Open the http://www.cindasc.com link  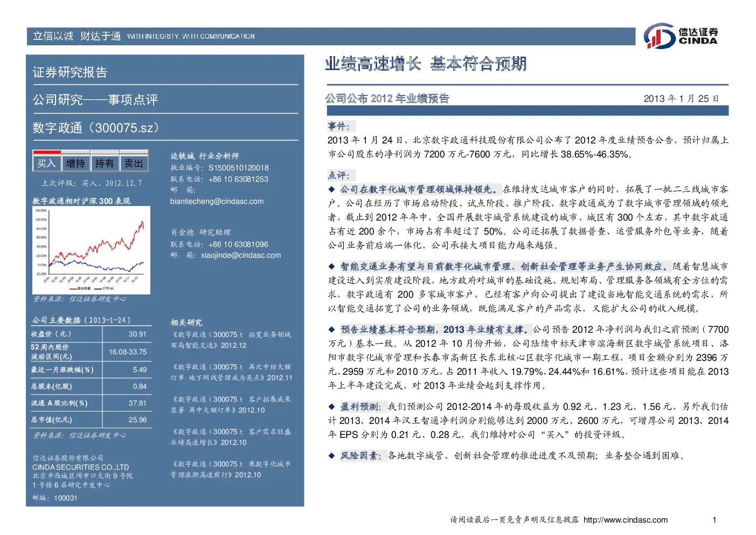(626, 520)
